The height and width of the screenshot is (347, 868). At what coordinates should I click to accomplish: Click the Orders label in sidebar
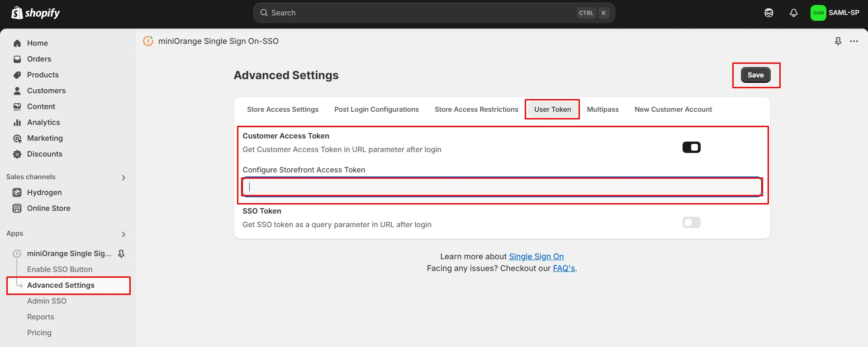pos(39,59)
